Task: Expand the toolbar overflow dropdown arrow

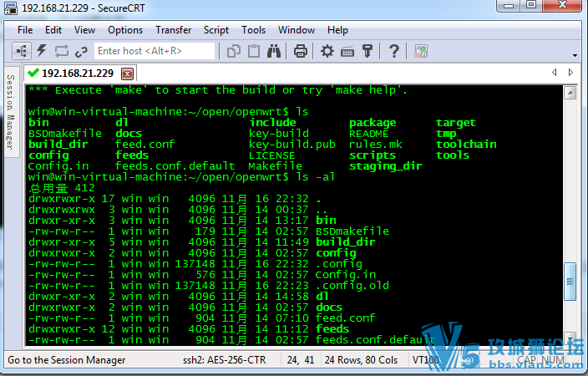Action: pyautogui.click(x=575, y=55)
